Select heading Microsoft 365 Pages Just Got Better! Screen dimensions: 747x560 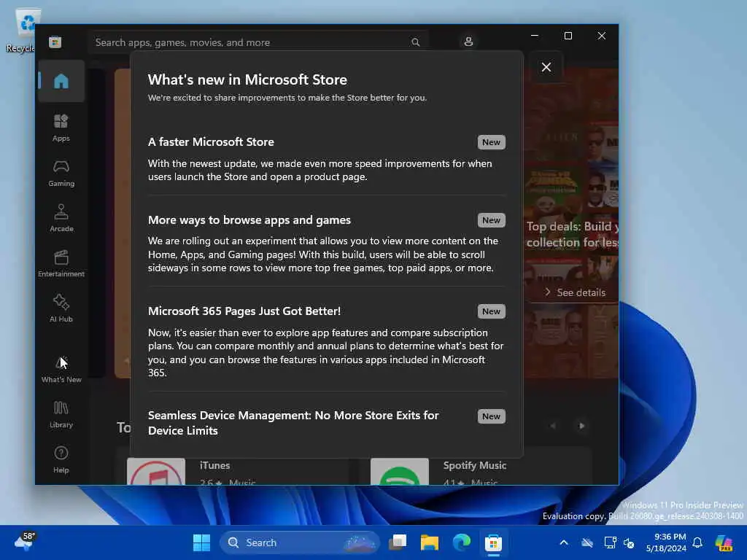pos(244,311)
